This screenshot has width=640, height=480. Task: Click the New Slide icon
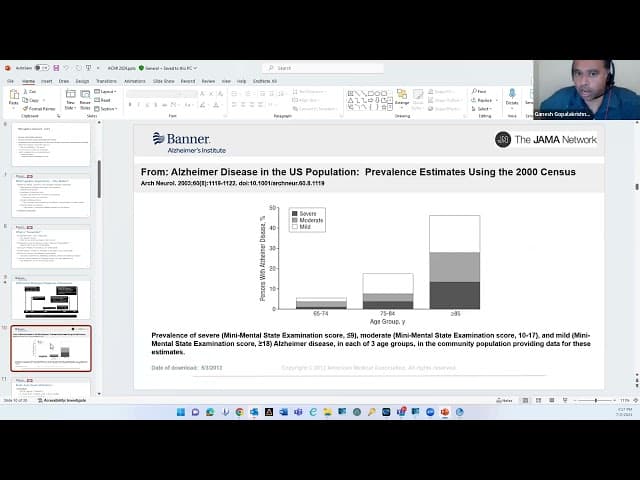pyautogui.click(x=70, y=98)
